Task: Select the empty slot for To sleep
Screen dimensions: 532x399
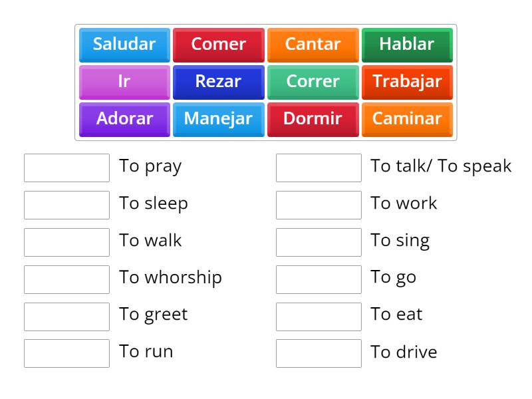Action: (66, 205)
